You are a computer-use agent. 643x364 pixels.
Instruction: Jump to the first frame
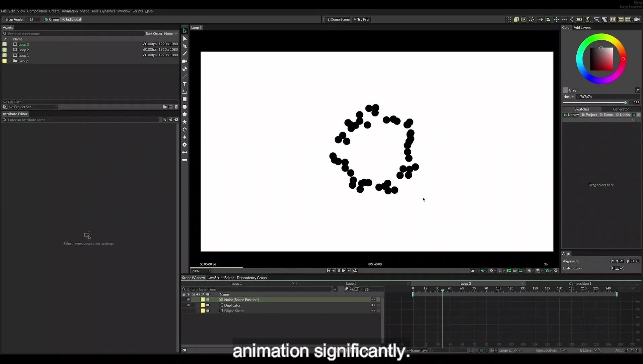tap(329, 271)
